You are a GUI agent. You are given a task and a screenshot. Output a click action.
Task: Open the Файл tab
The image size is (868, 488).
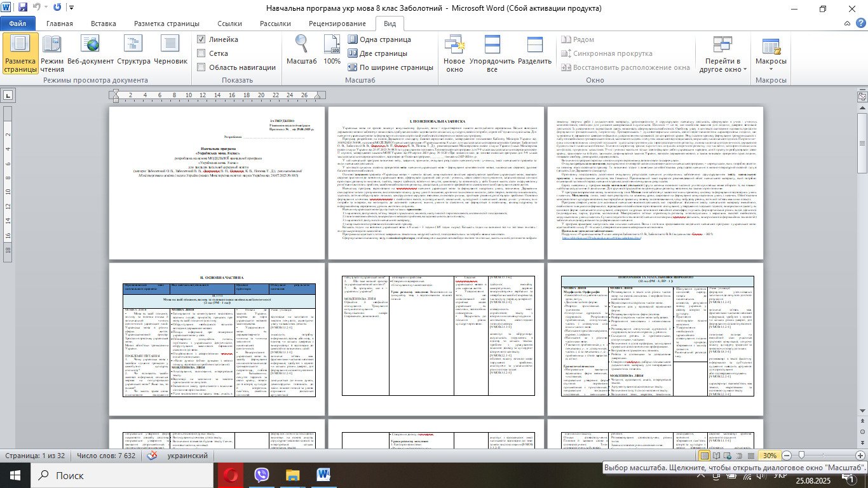pyautogui.click(x=18, y=24)
